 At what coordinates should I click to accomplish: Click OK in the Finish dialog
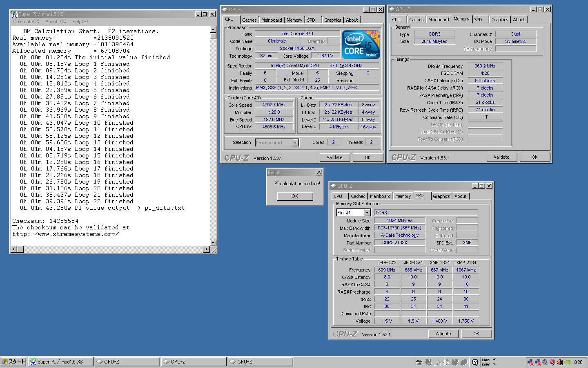295,196
